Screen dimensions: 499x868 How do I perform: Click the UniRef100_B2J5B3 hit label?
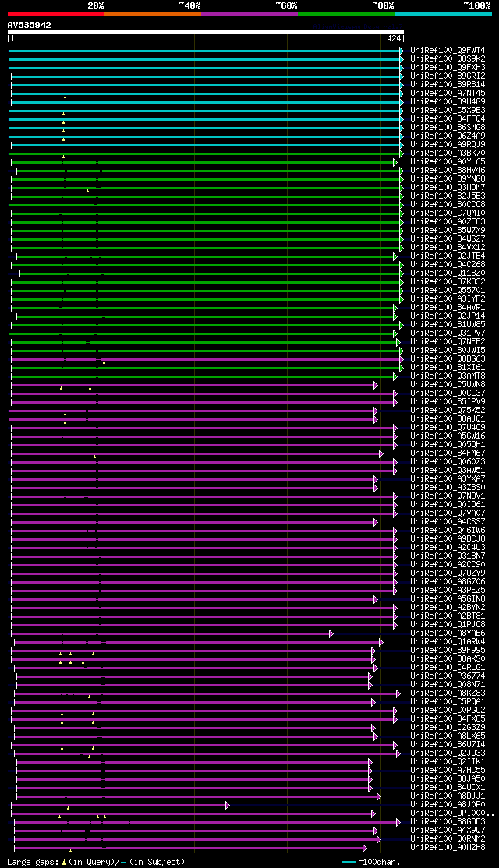[448, 196]
